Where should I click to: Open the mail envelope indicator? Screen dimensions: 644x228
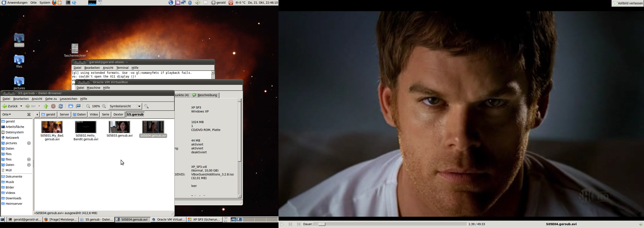click(206, 3)
